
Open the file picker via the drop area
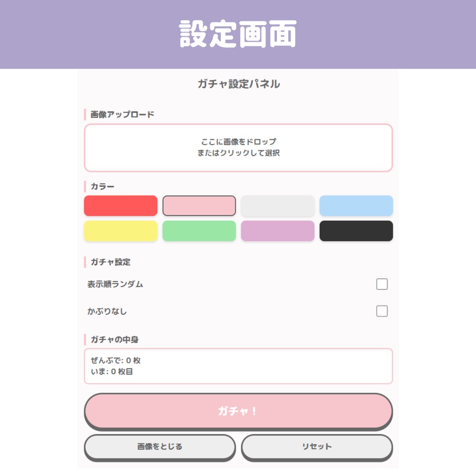pyautogui.click(x=238, y=148)
